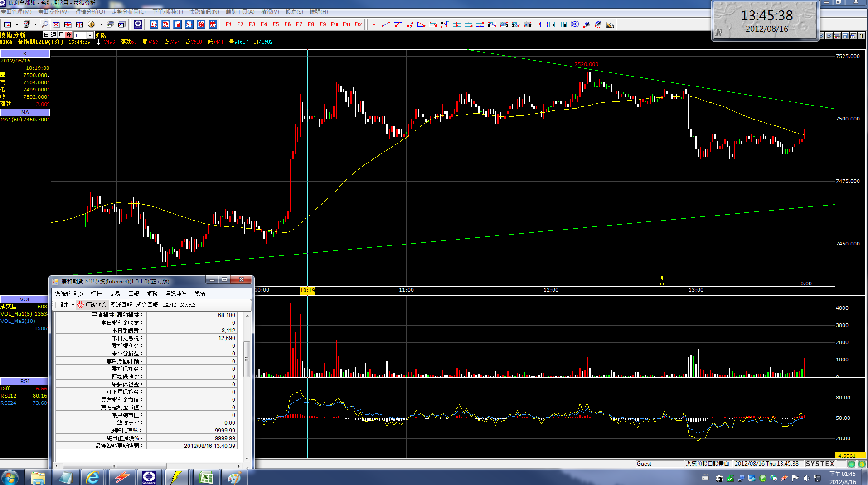868x485 pixels.
Task: Click the 權 options category button
Action: [x=177, y=24]
